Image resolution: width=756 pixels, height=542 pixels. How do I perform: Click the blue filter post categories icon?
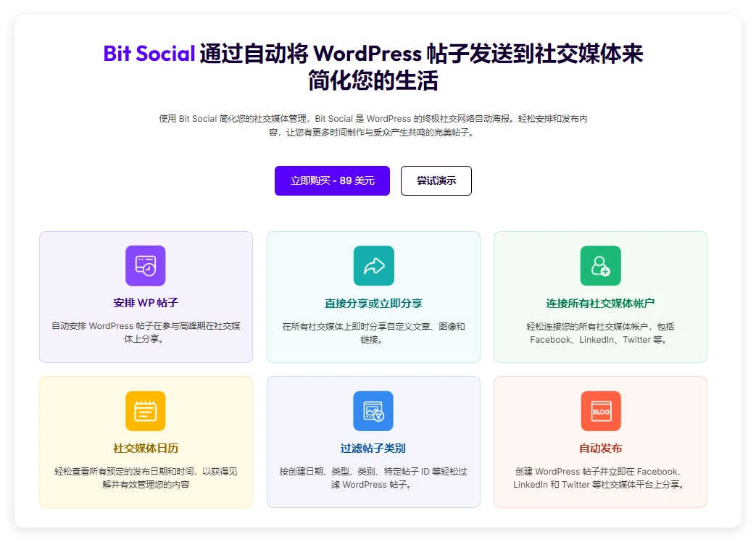(x=373, y=410)
